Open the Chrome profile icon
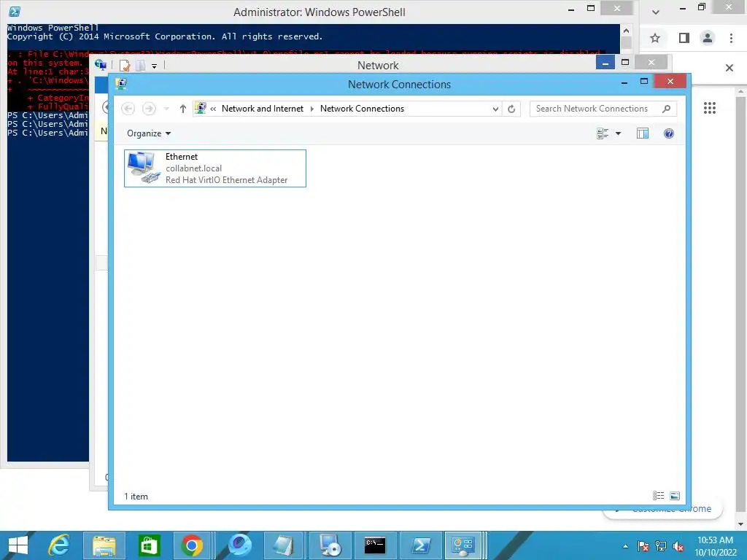The width and height of the screenshot is (747, 560). tap(708, 38)
